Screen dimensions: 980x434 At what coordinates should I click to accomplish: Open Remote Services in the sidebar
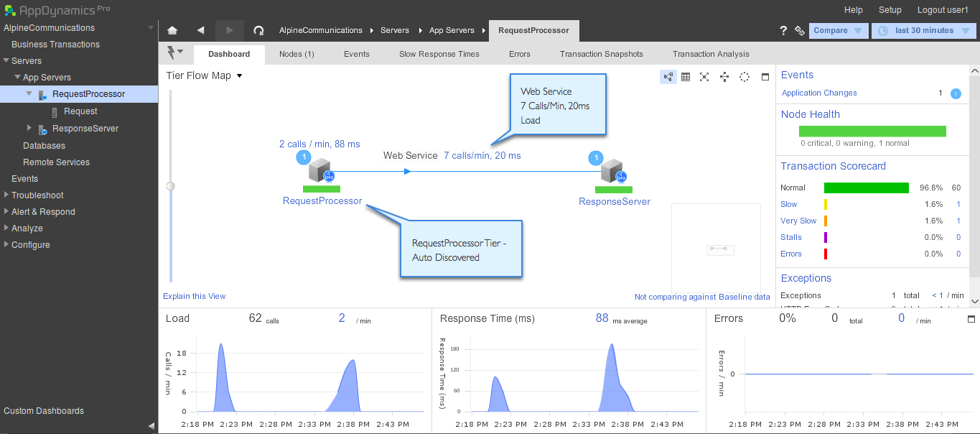click(56, 162)
